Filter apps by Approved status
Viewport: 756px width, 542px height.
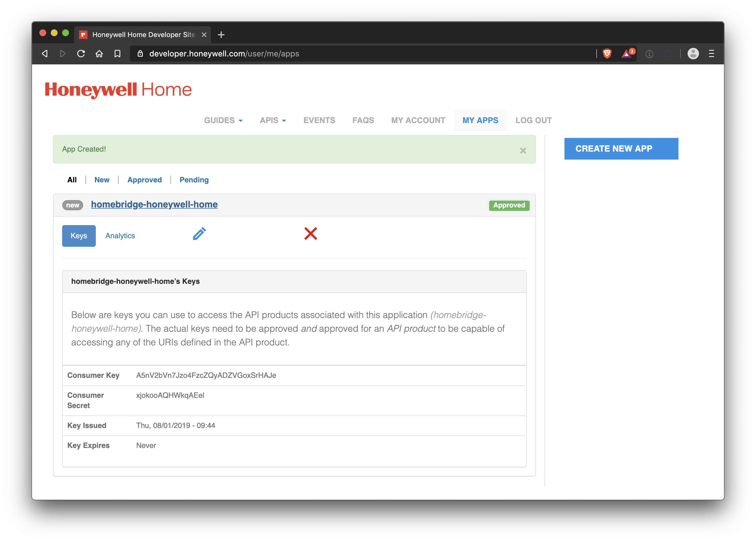click(x=144, y=180)
